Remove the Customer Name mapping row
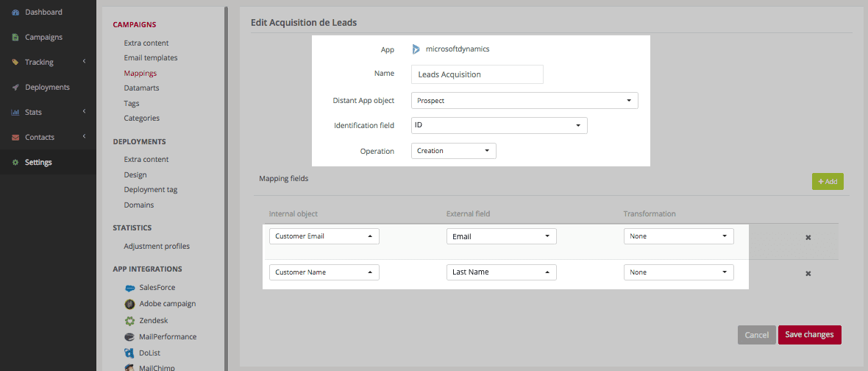868x371 pixels. (x=808, y=273)
